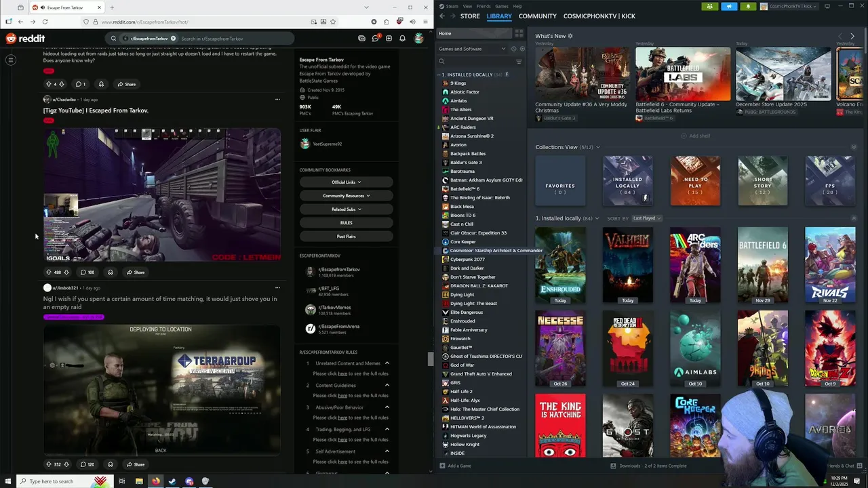
Task: Open Games menu in Steam
Action: click(502, 6)
